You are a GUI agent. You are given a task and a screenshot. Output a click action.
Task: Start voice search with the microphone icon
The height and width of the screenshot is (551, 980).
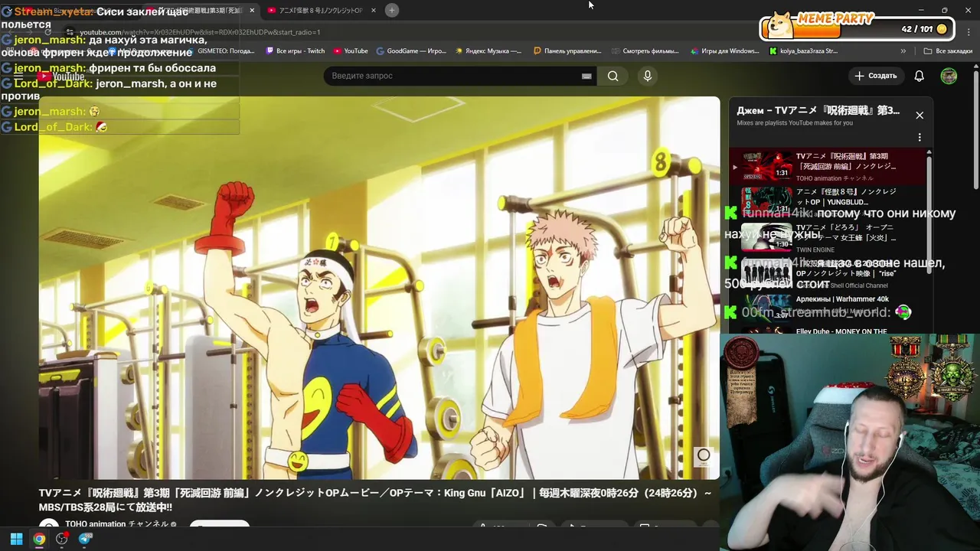pyautogui.click(x=648, y=76)
